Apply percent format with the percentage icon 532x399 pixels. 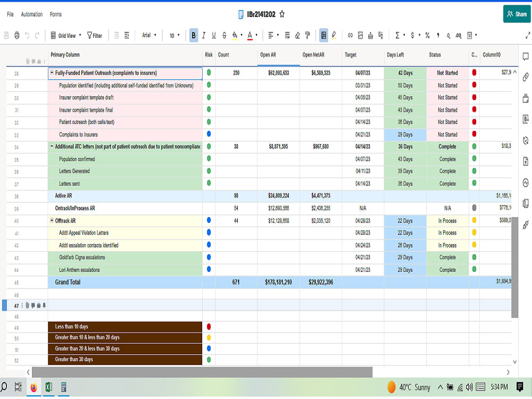tap(427, 35)
